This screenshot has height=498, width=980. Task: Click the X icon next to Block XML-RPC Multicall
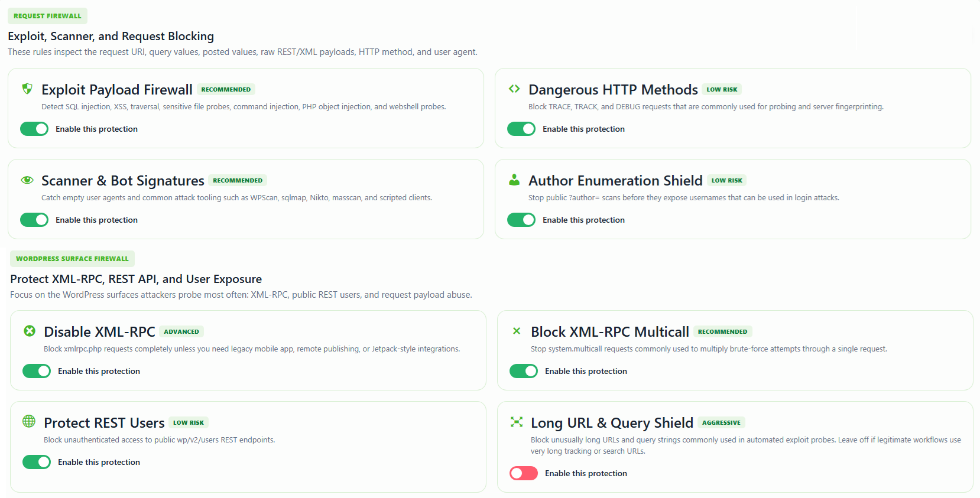click(517, 331)
